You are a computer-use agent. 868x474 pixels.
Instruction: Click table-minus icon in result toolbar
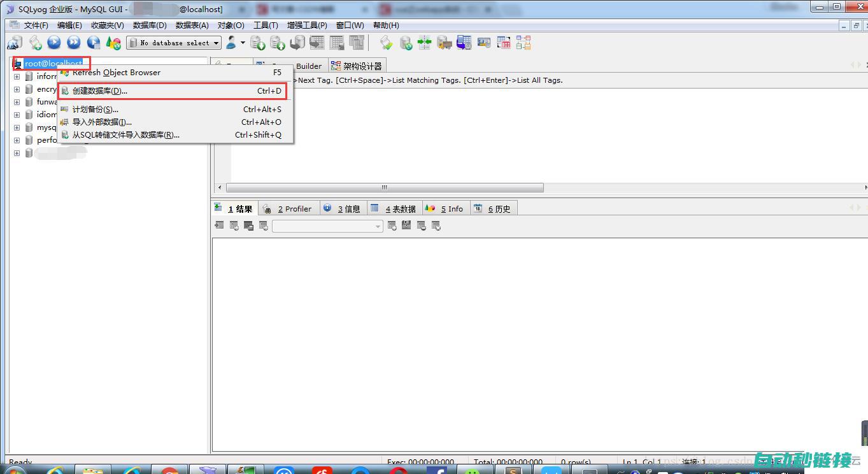[x=422, y=226]
